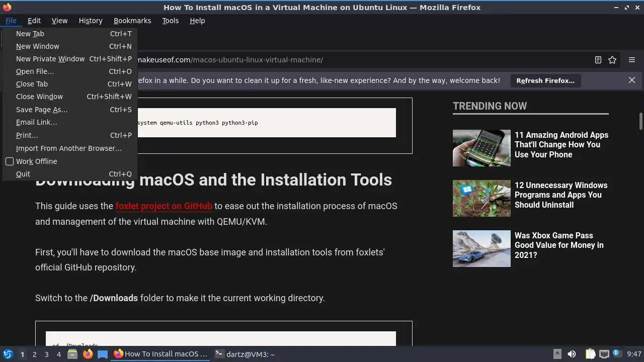This screenshot has width=644, height=362.
Task: Launch Firefox from the taskbar quick launch
Action: point(88,354)
